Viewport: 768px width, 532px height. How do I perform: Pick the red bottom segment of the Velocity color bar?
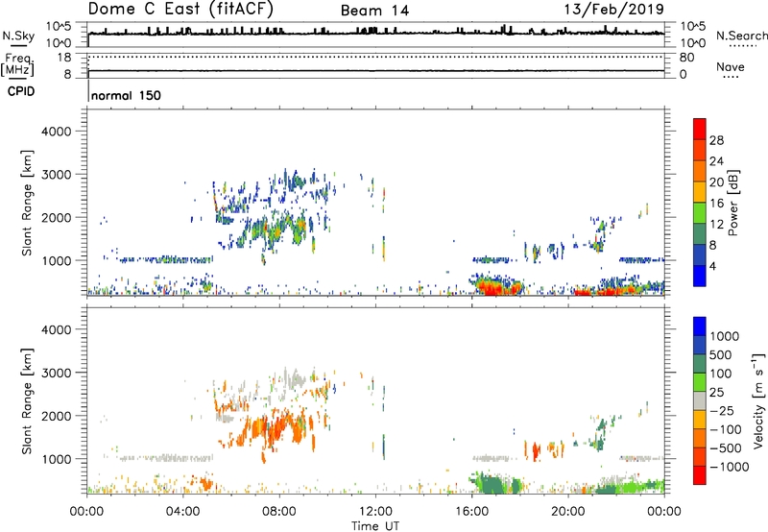[x=700, y=475]
